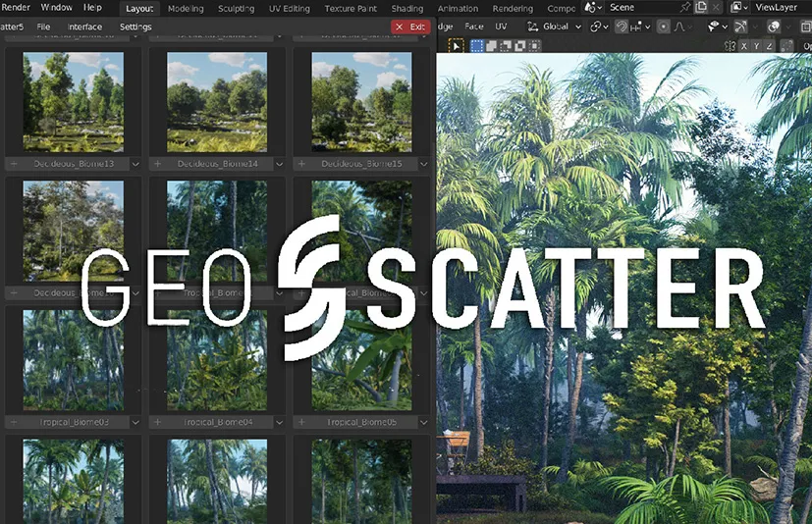Open the viewport UV menu
The width and height of the screenshot is (812, 524).
point(501,26)
